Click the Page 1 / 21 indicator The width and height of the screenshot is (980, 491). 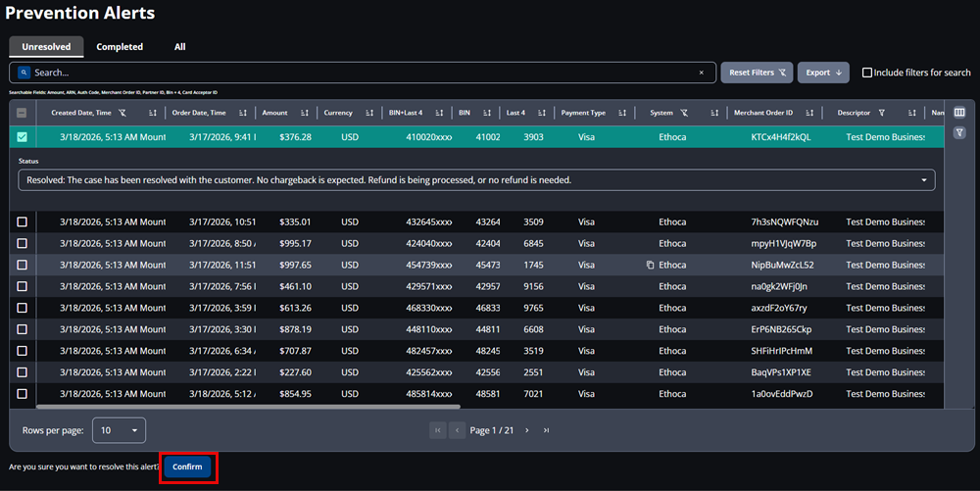(x=492, y=430)
